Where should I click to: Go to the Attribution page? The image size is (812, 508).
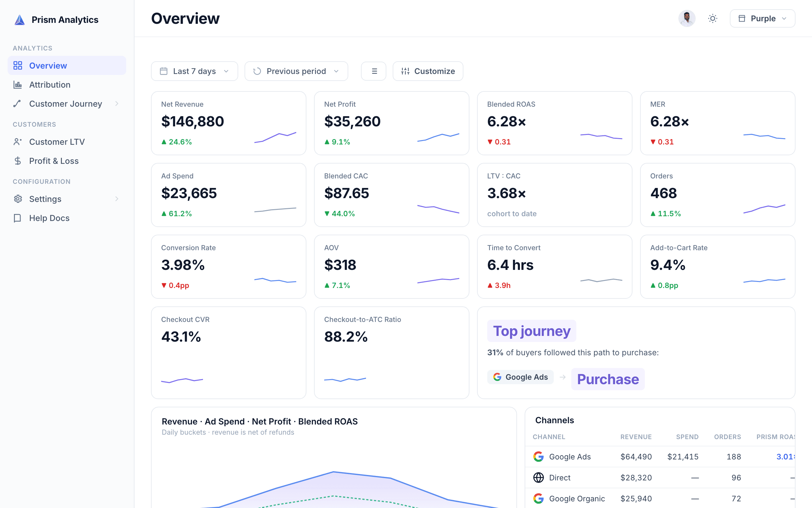[x=67, y=85]
